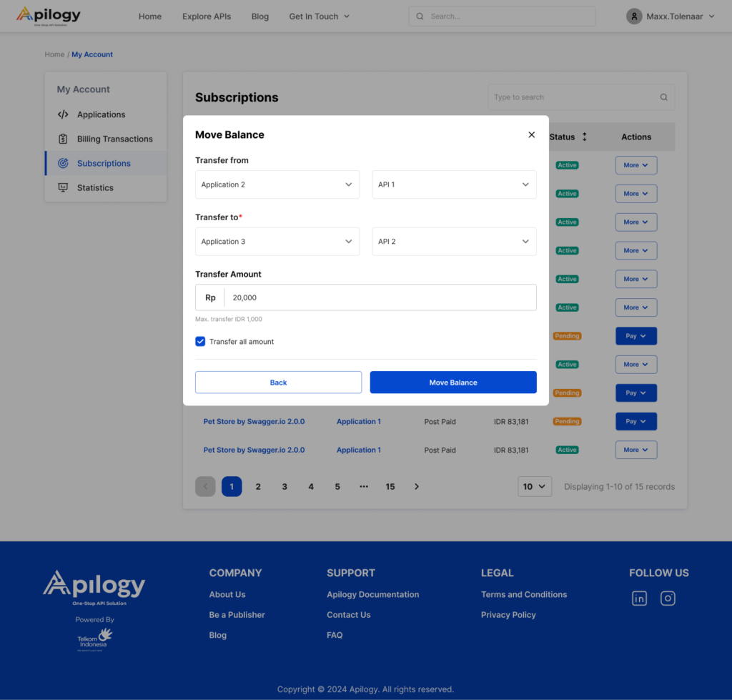Click the Move Balance confirm button
732x700 pixels.
[x=453, y=383]
